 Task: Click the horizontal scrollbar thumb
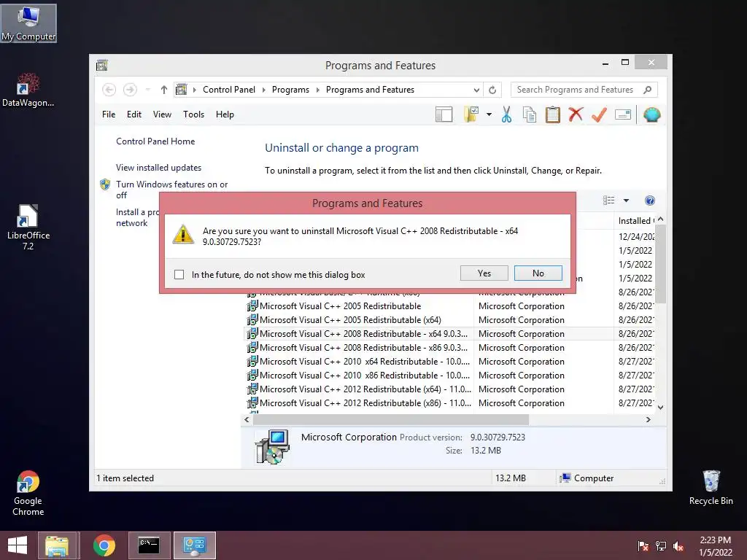[x=391, y=419]
